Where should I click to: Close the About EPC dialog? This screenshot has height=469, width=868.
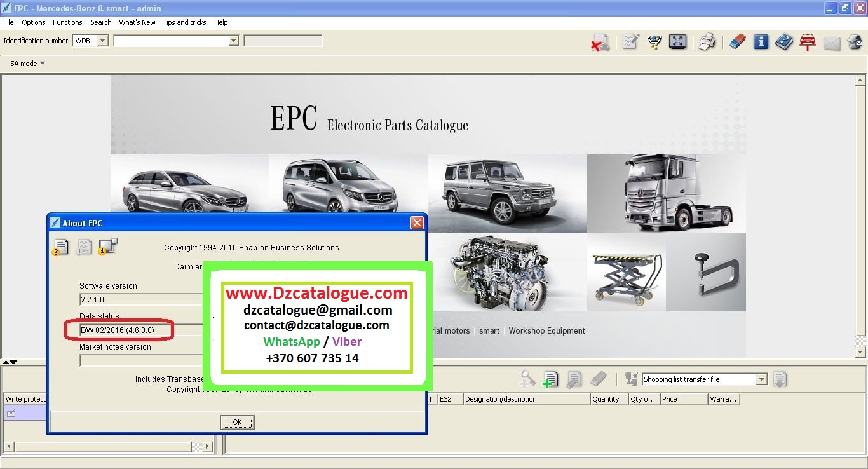point(417,222)
